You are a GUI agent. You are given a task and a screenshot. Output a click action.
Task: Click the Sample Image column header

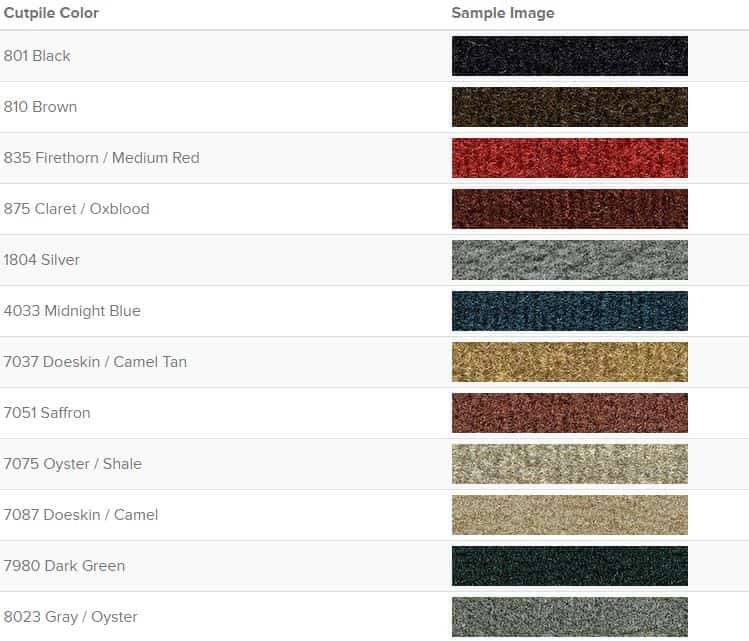503,13
